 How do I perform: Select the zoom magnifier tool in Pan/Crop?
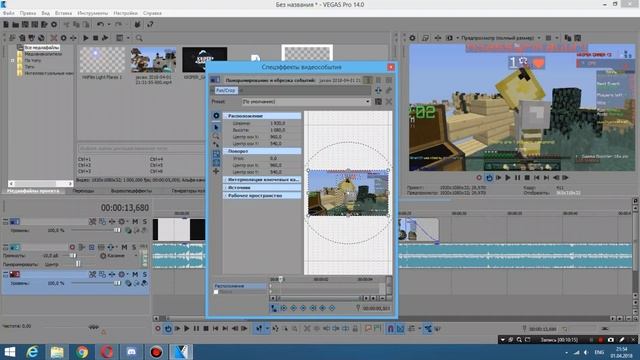(216, 136)
